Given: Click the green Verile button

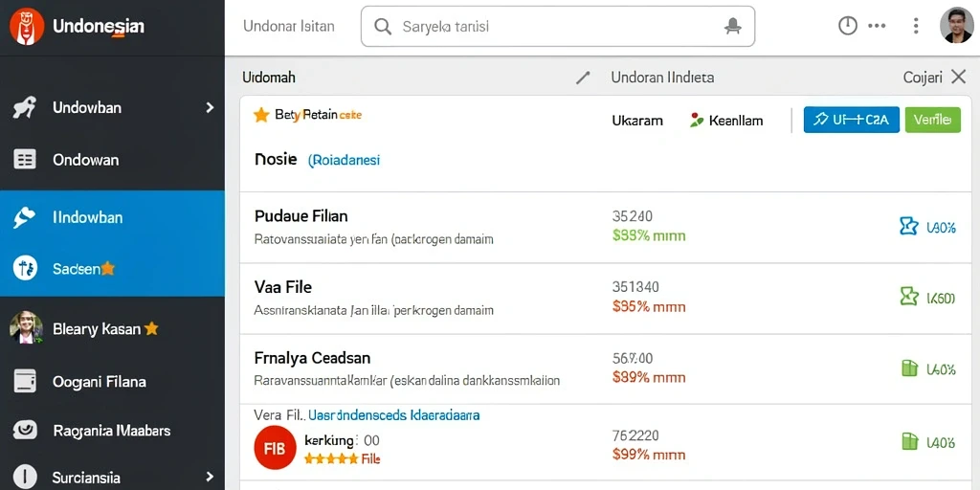Looking at the screenshot, I should tap(932, 120).
